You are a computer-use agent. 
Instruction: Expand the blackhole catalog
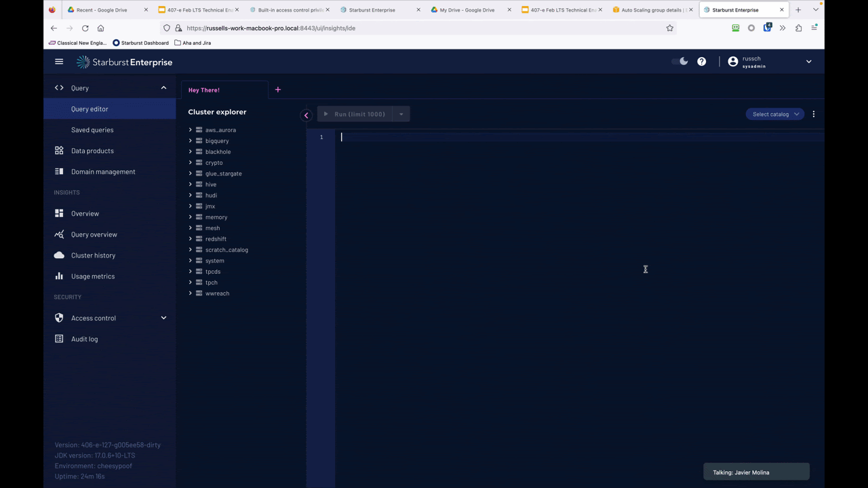pos(191,152)
